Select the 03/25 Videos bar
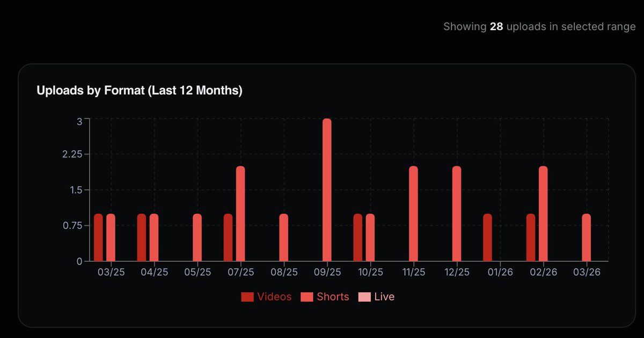The width and height of the screenshot is (644, 338). click(x=98, y=238)
